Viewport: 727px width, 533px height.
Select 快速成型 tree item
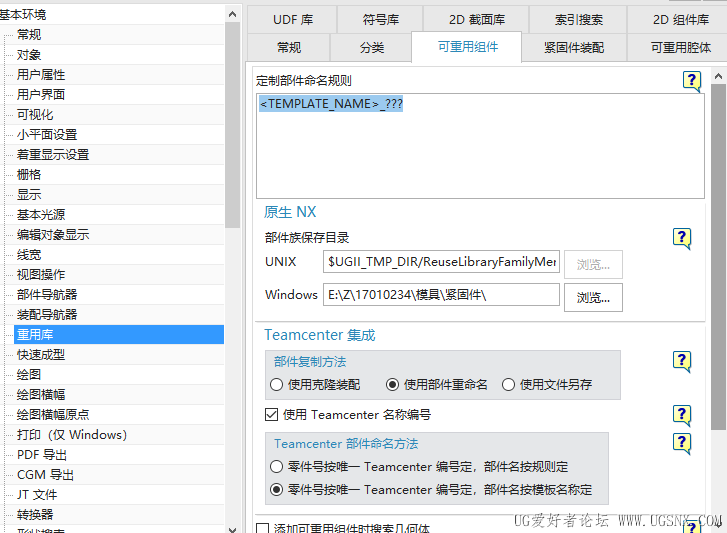(41, 355)
